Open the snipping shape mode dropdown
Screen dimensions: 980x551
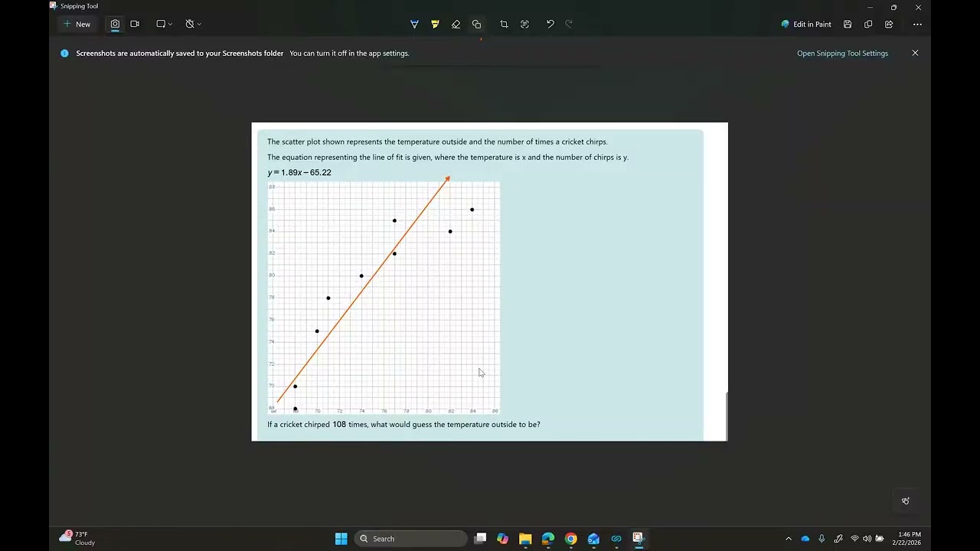coord(164,24)
